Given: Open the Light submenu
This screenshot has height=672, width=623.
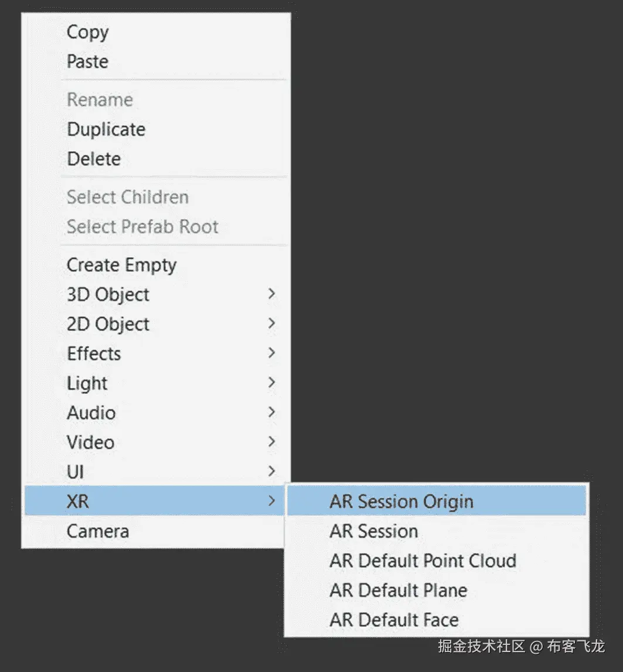Looking at the screenshot, I should click(x=87, y=383).
